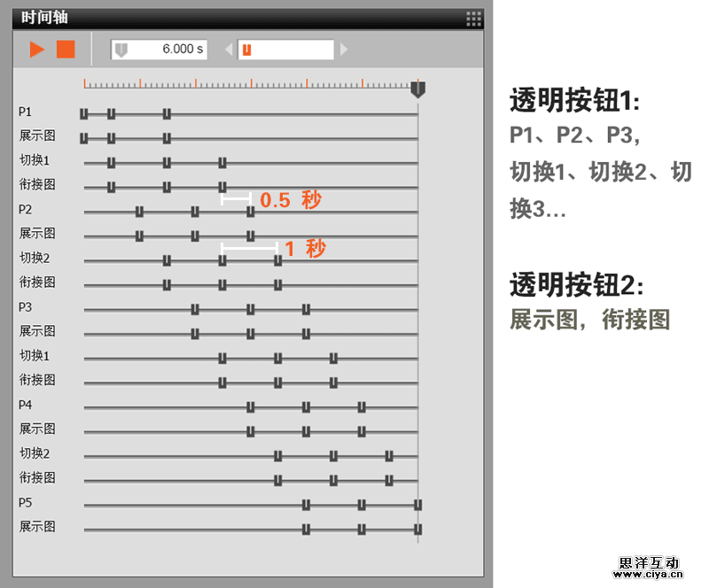This screenshot has height=588, width=709.
Task: Click the orange handle in the zoom slider
Action: (246, 50)
